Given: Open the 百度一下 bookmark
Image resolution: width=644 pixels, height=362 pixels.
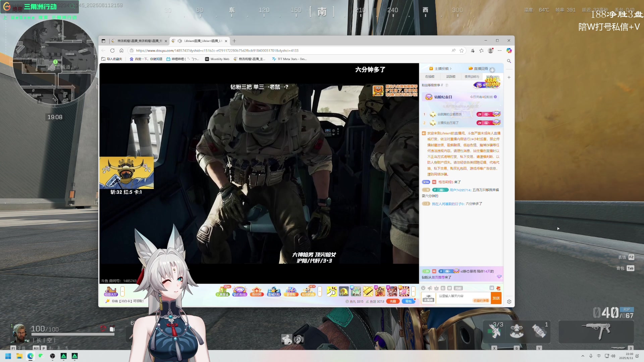Looking at the screenshot, I should 146,59.
